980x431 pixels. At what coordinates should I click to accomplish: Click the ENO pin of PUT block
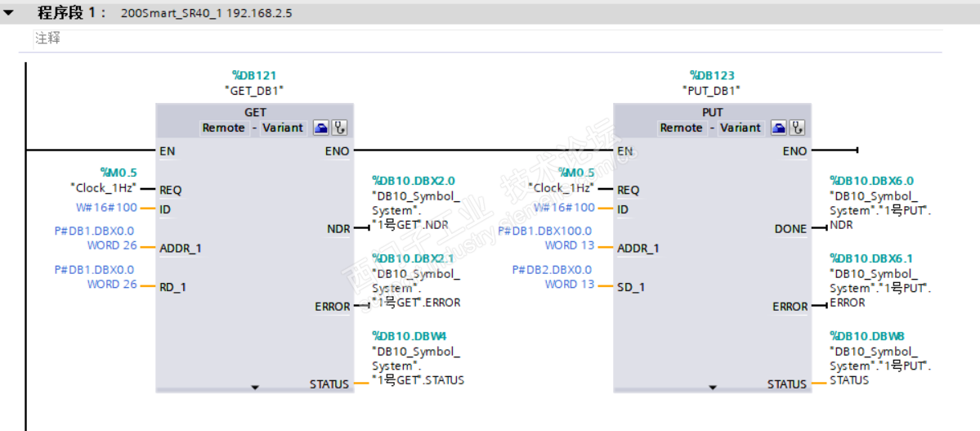point(795,150)
